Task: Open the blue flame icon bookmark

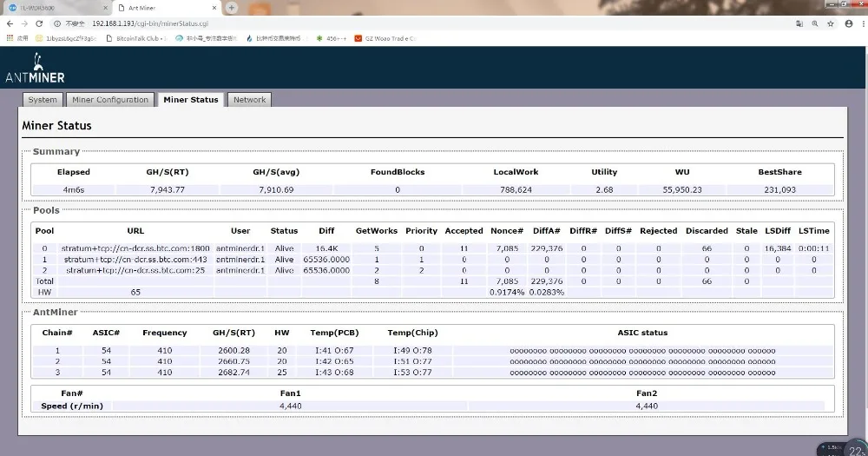Action: coord(273,38)
